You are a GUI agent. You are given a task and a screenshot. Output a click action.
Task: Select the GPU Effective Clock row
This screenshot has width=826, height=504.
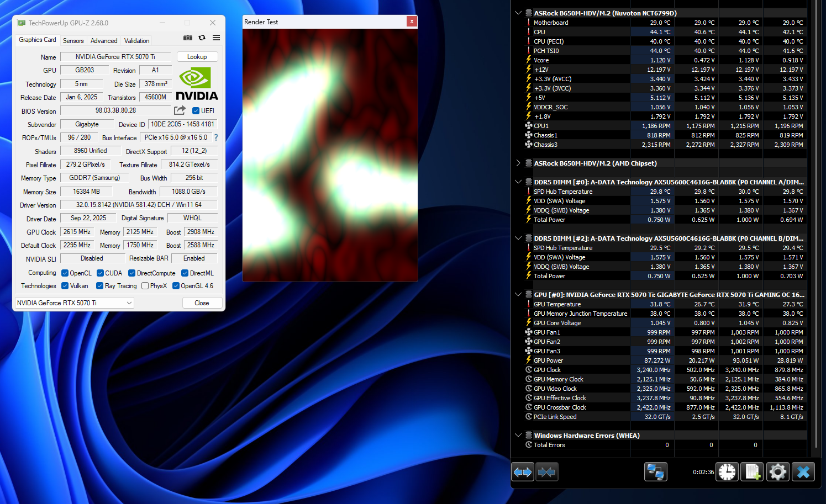tap(665, 398)
